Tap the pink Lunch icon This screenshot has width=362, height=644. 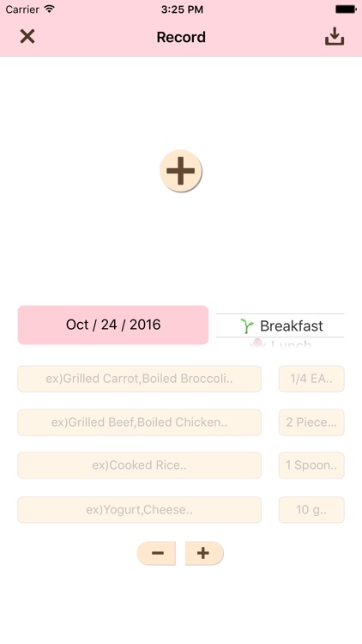[x=257, y=343]
